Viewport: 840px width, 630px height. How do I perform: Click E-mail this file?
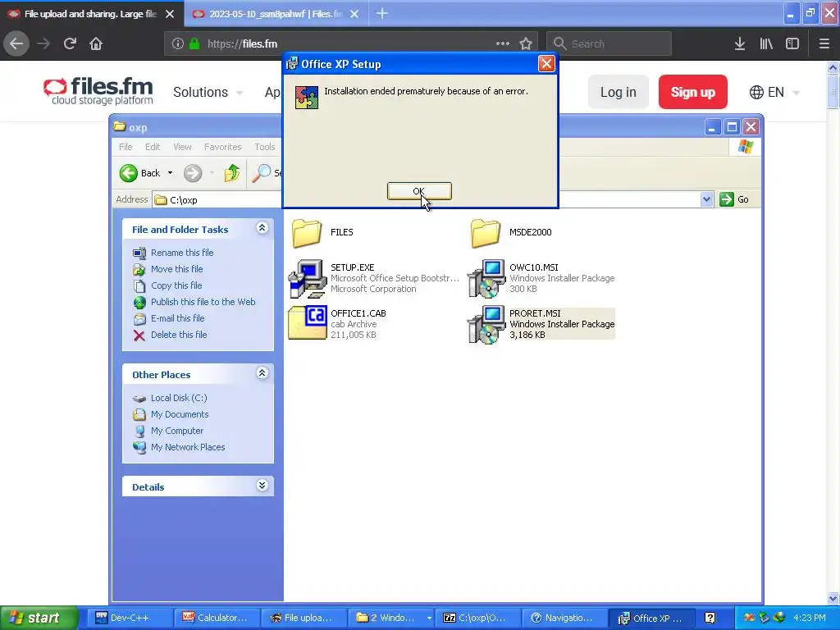coord(177,318)
